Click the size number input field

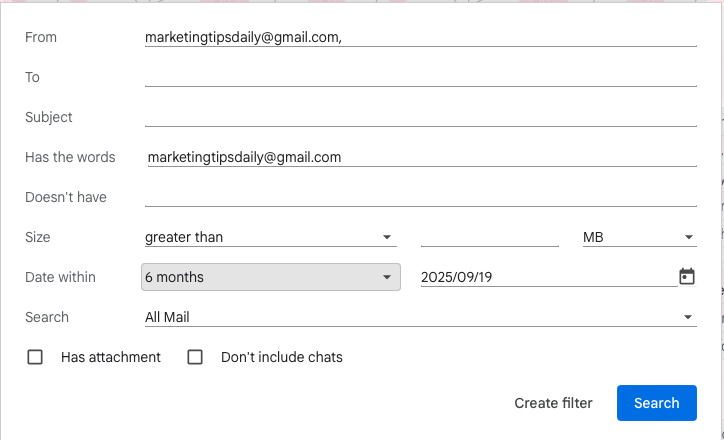[x=489, y=237]
